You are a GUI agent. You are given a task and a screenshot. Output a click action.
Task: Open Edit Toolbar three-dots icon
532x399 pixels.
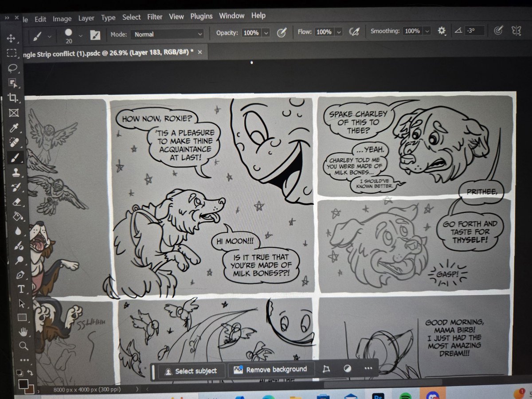(x=25, y=360)
